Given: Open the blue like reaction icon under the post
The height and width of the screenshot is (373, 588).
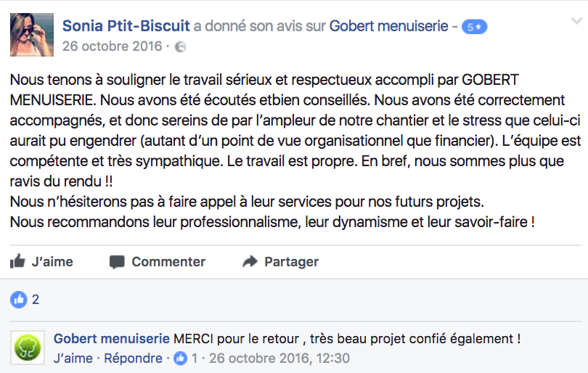Looking at the screenshot, I should pyautogui.click(x=18, y=299).
